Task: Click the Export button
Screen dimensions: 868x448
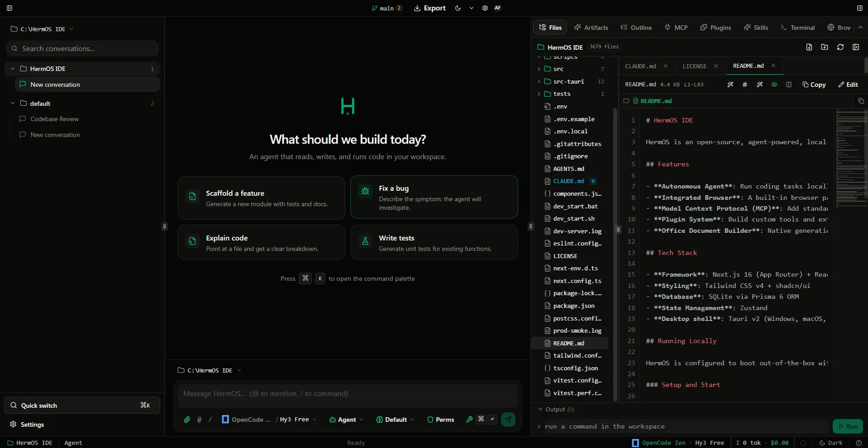Action: (429, 8)
